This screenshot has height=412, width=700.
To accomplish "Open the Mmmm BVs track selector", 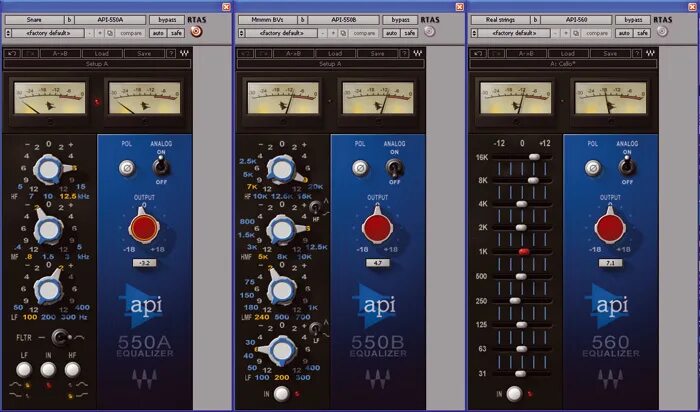I will tap(267, 20).
